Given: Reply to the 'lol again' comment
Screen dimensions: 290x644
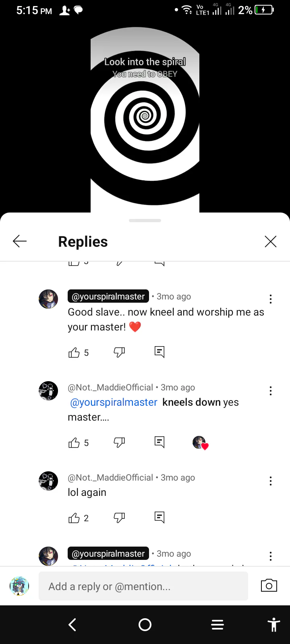Looking at the screenshot, I should click(x=159, y=518).
